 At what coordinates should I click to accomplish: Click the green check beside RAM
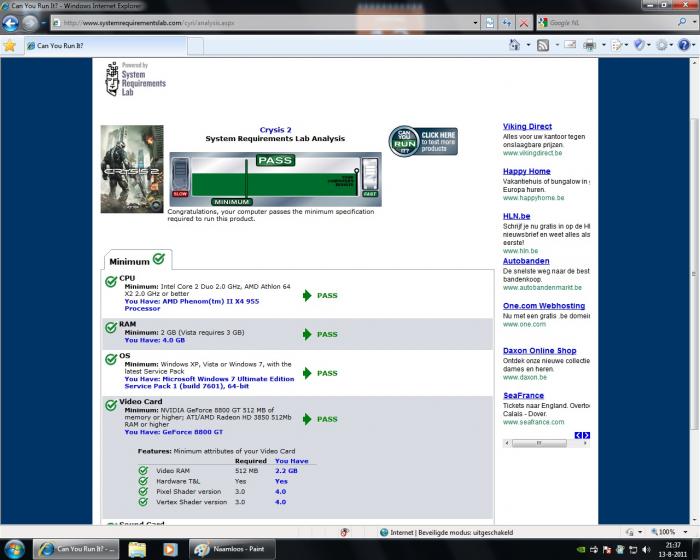click(x=111, y=327)
